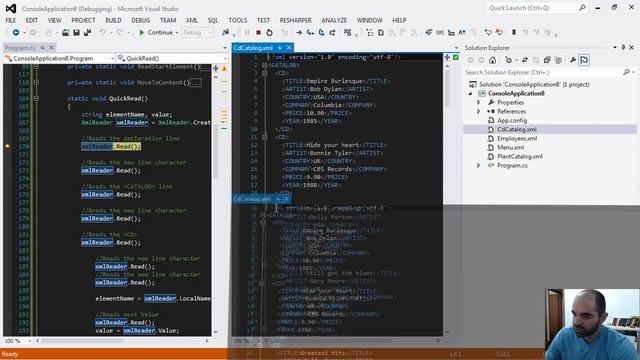This screenshot has width=640, height=360.
Task: Open the DEBUG menu
Action: 140,20
